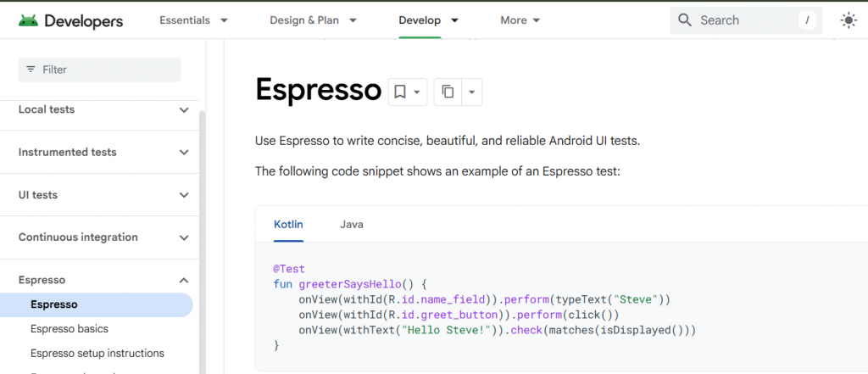
Task: Click the Develop dropdown arrow
Action: point(454,20)
